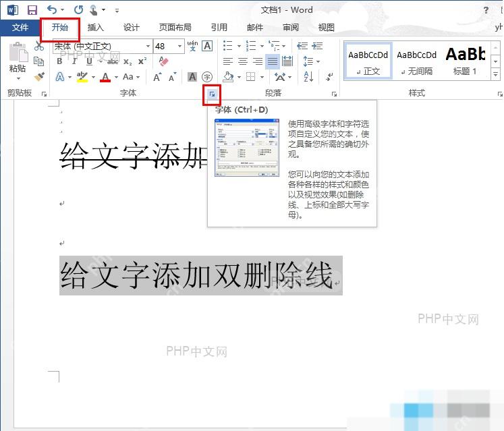Switch to 插入 Insert tab
504x431 pixels.
click(95, 28)
